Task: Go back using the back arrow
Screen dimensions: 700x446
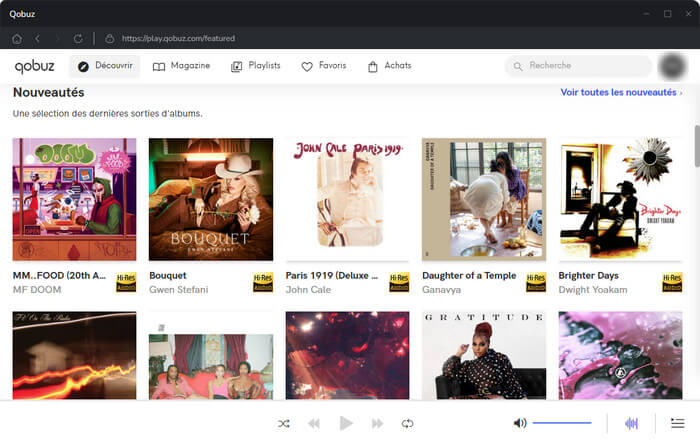Action: tap(37, 38)
